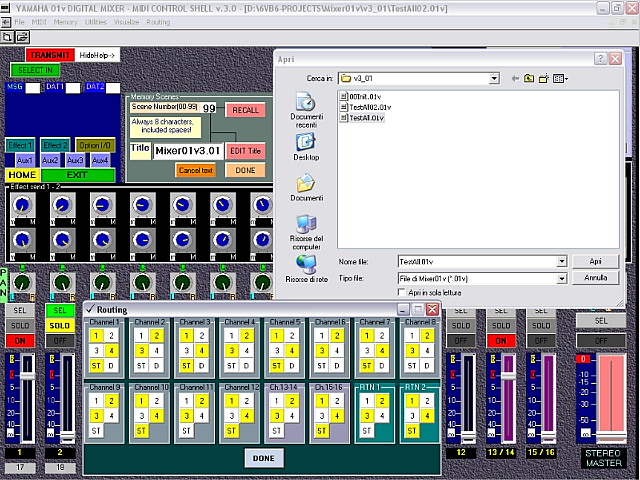640x480 pixels.
Task: Click the yellow HOME button
Action: tap(22, 175)
